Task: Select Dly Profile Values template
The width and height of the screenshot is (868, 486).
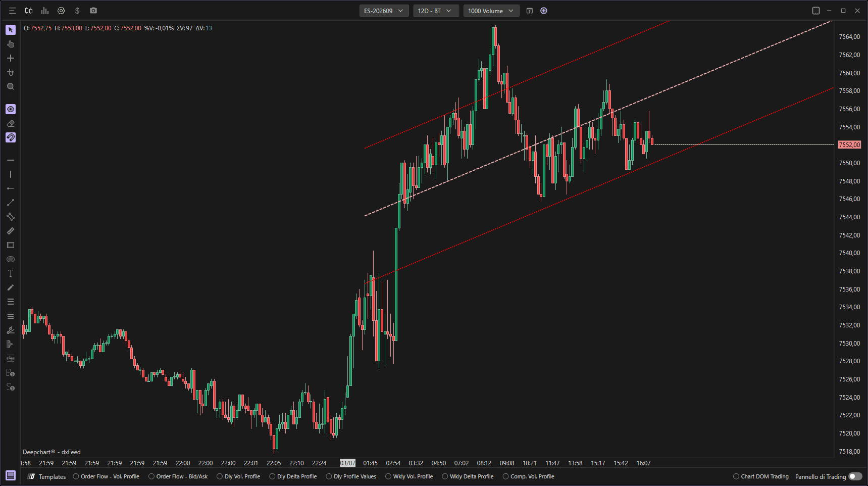Action: coord(351,476)
